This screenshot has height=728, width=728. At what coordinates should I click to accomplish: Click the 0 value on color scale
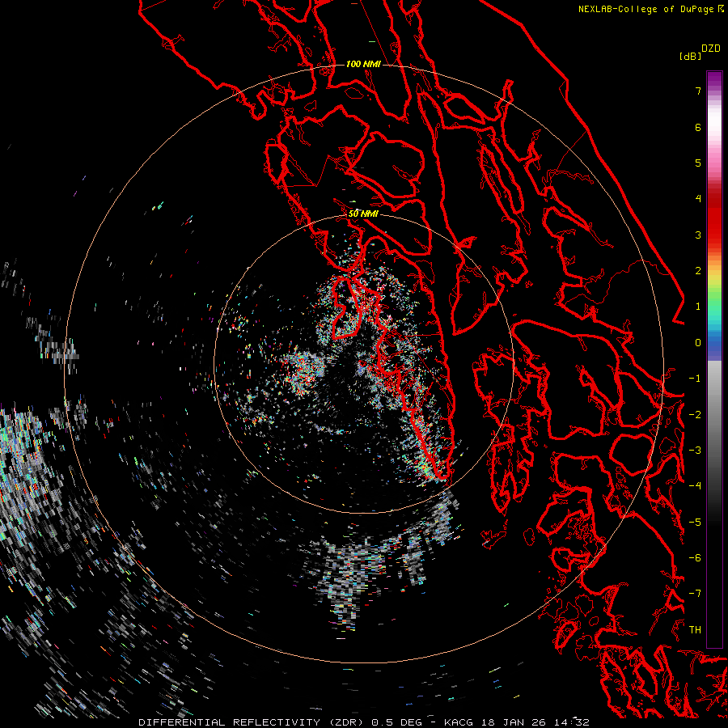[x=698, y=343]
